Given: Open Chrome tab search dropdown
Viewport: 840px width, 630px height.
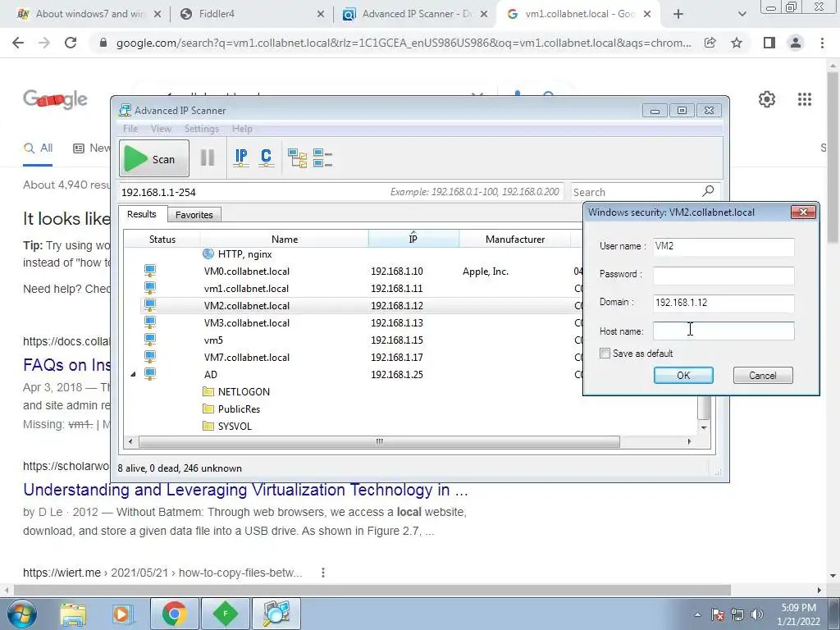Looking at the screenshot, I should (742, 14).
